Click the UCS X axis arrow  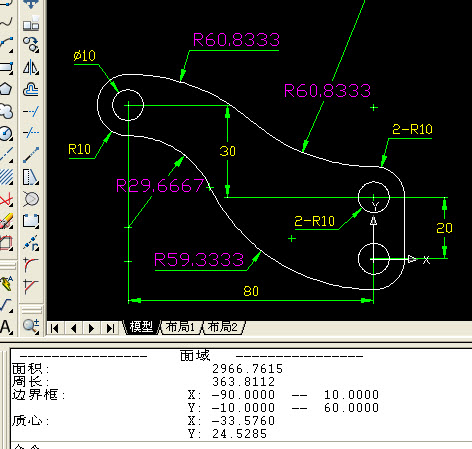tap(412, 259)
